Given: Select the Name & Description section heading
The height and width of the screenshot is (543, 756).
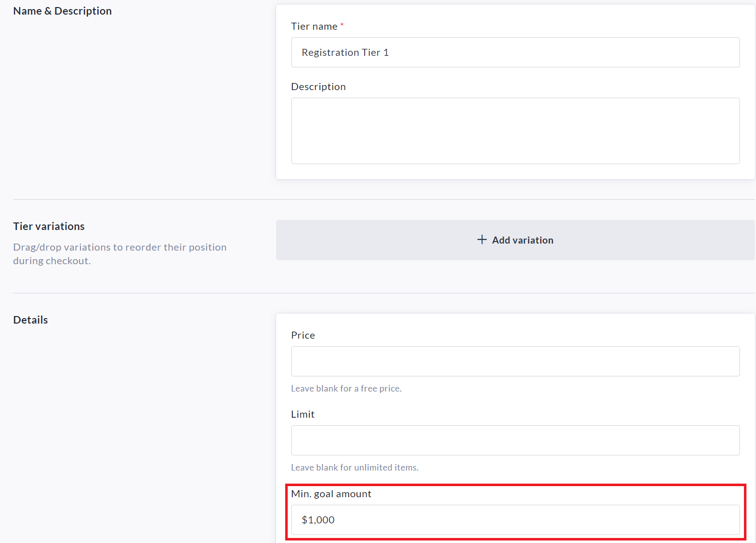Looking at the screenshot, I should coord(62,11).
